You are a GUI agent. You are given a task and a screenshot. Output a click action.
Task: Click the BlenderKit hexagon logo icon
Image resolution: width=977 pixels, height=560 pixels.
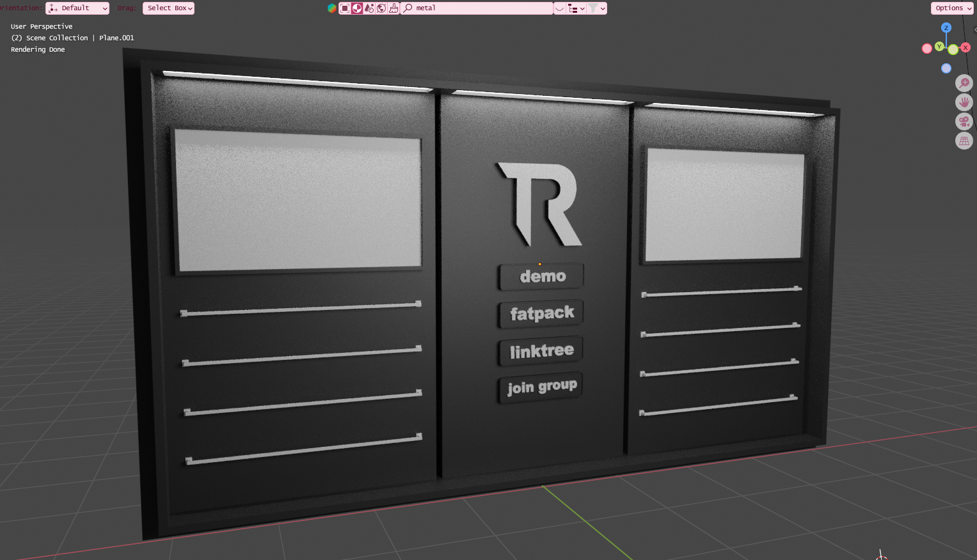click(x=331, y=8)
